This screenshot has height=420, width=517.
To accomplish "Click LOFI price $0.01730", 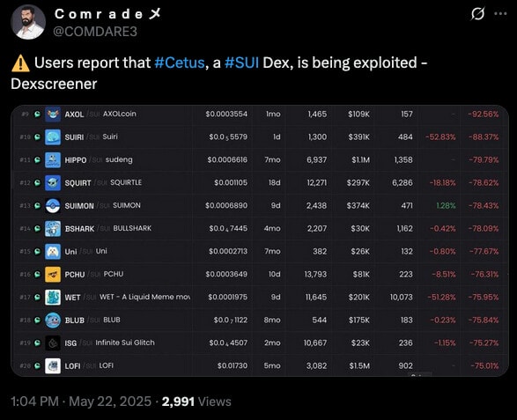I will coord(233,366).
